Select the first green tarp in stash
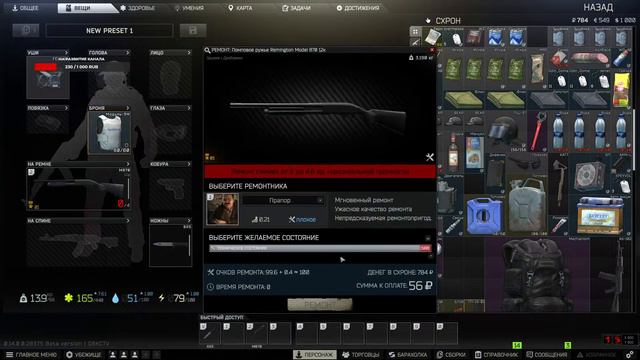 (464, 100)
